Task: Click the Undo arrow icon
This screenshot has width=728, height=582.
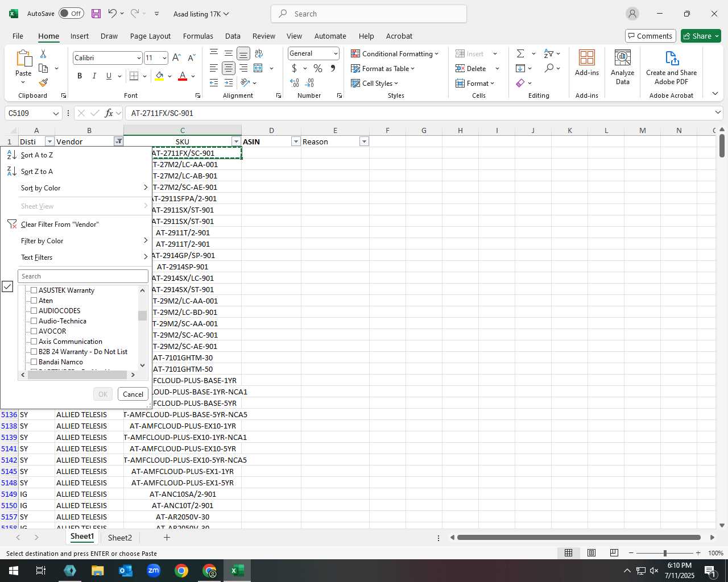Action: tap(112, 14)
